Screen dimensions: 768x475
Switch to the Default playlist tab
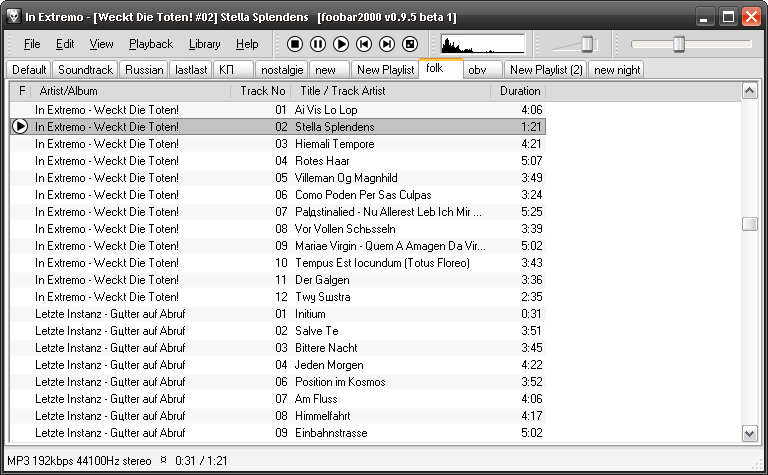pos(29,70)
